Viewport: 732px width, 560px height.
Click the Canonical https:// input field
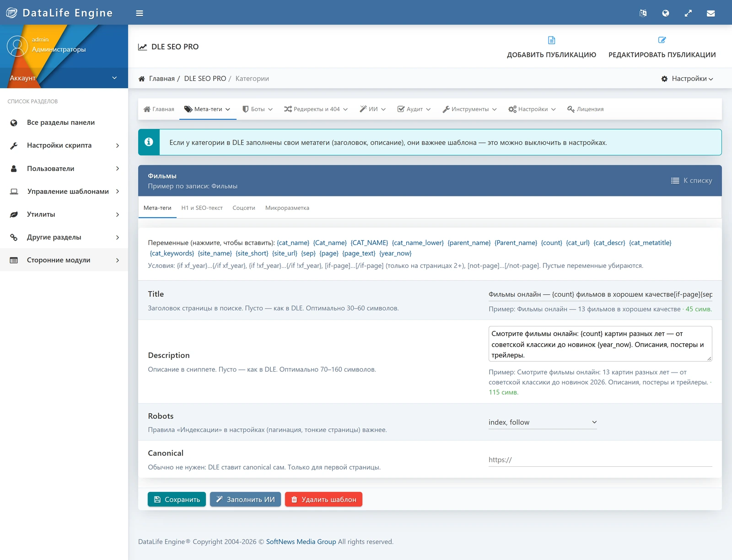pos(600,460)
